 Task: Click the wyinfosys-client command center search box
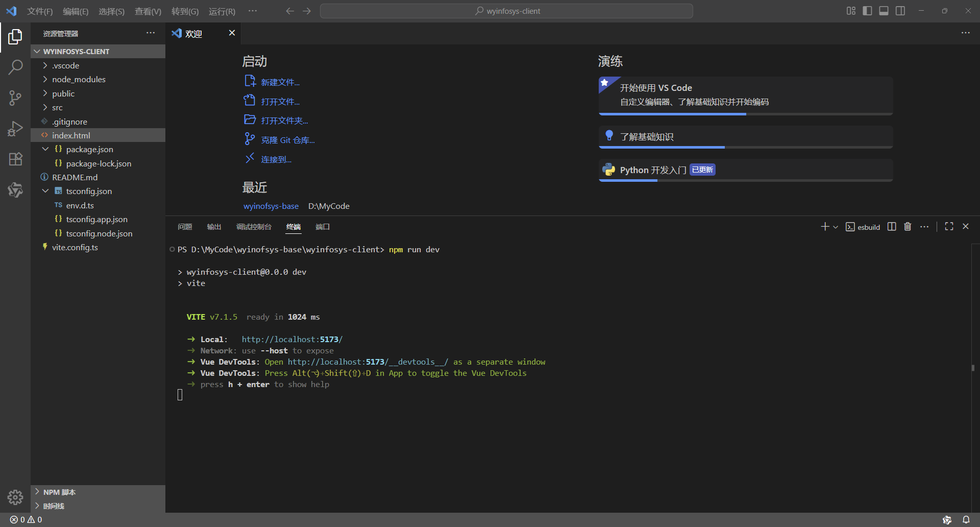[506, 11]
